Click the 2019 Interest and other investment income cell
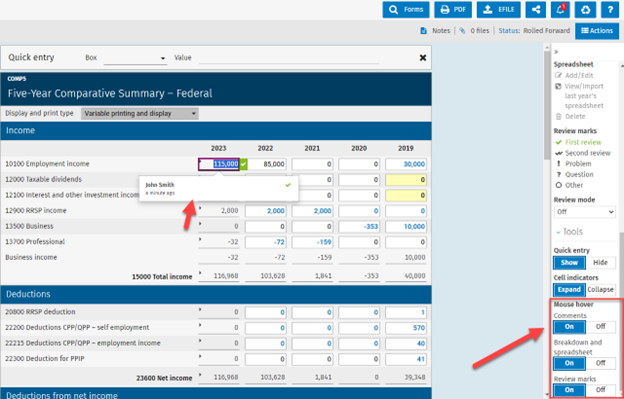 click(x=406, y=195)
